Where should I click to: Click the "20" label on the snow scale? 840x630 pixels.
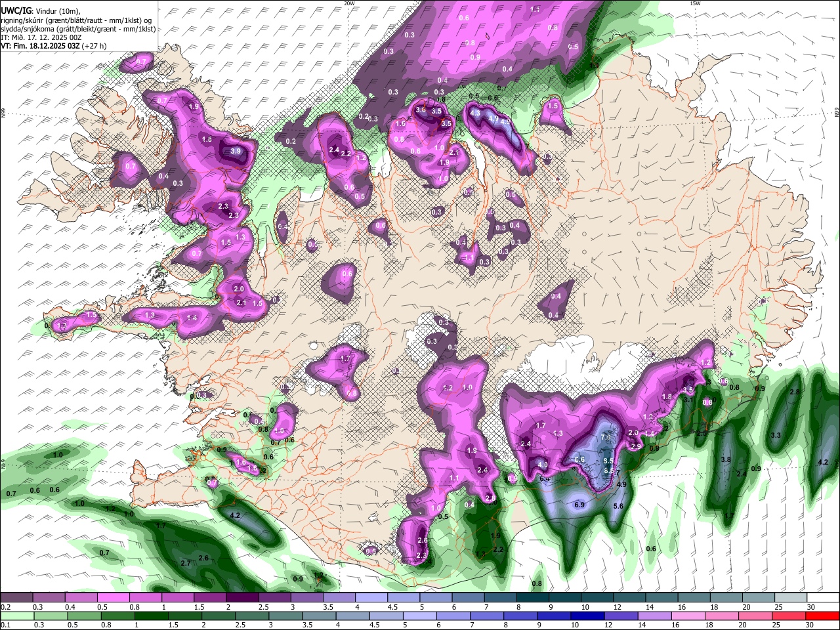click(x=747, y=607)
